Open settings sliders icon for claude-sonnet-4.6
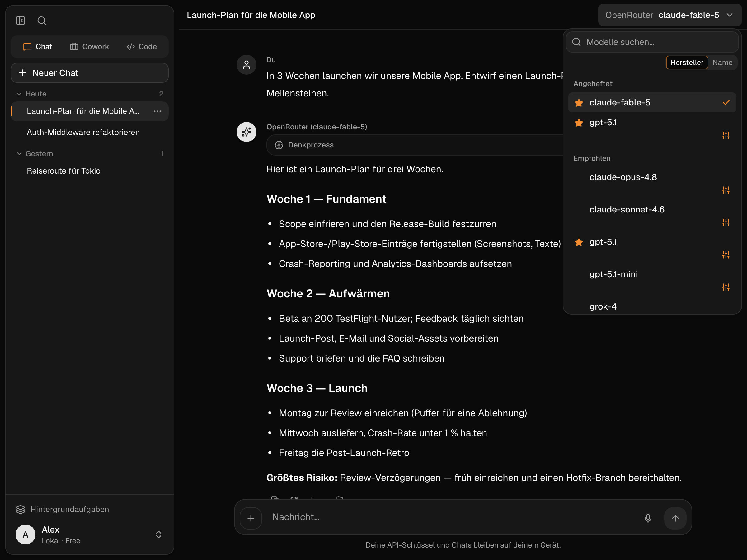Screen dimensions: 747x560 [x=726, y=222]
